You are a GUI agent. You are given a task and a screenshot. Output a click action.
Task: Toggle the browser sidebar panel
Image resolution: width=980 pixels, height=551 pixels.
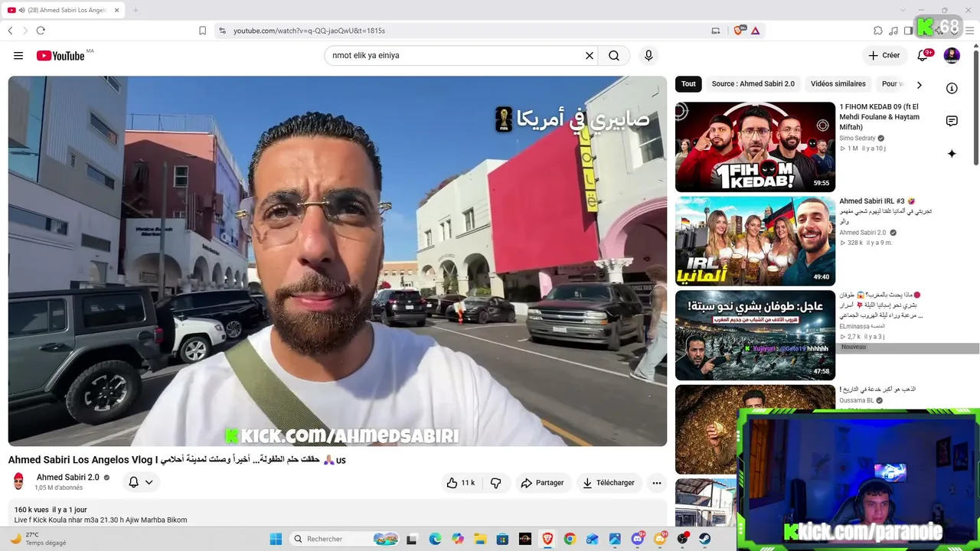909,31
